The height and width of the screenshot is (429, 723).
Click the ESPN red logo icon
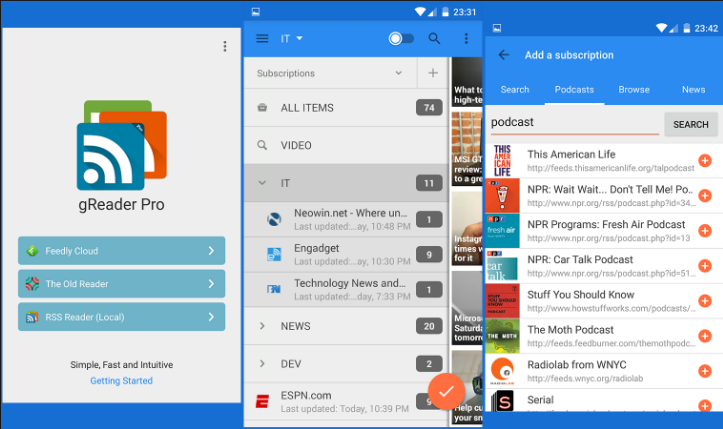[x=262, y=401]
